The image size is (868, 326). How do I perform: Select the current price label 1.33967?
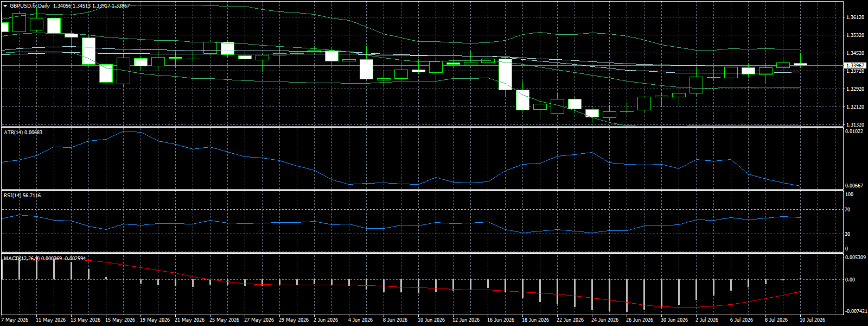pos(855,65)
